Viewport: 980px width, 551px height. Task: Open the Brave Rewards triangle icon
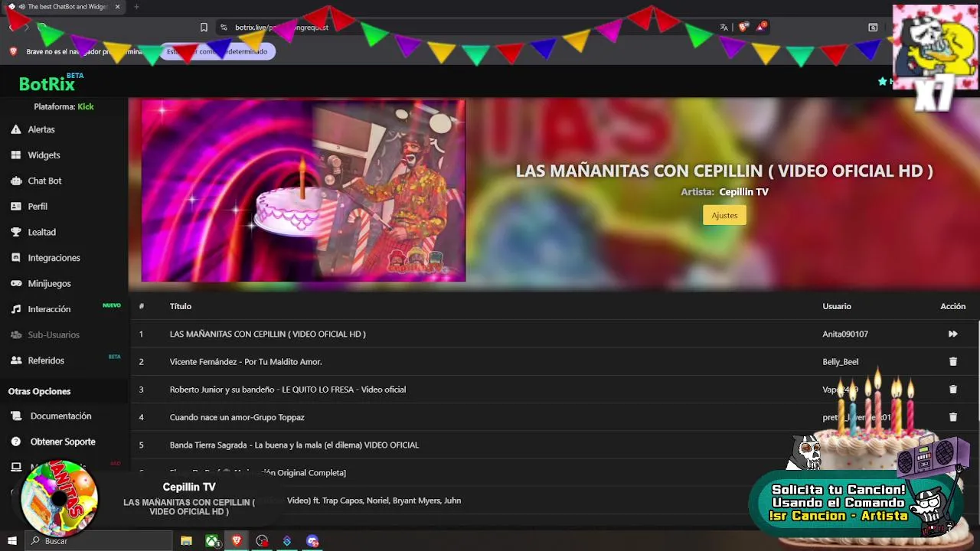tap(761, 28)
